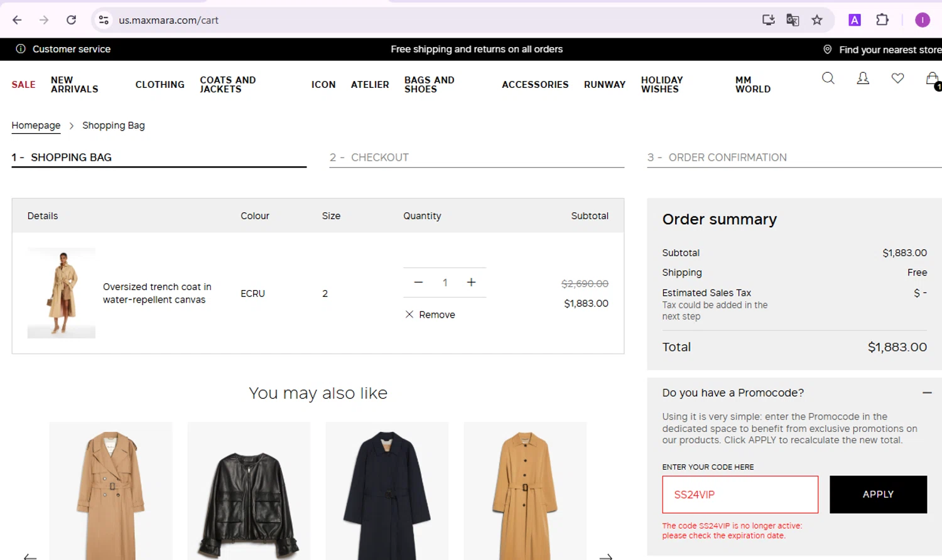Click the Estimated Sales Tax label
The height and width of the screenshot is (560, 942).
point(706,293)
